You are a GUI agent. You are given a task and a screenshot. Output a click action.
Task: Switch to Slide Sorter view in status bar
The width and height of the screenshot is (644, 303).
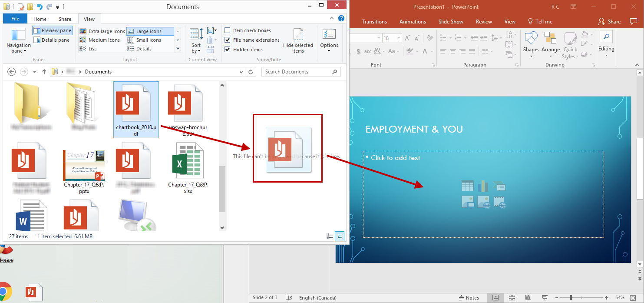pyautogui.click(x=512, y=298)
